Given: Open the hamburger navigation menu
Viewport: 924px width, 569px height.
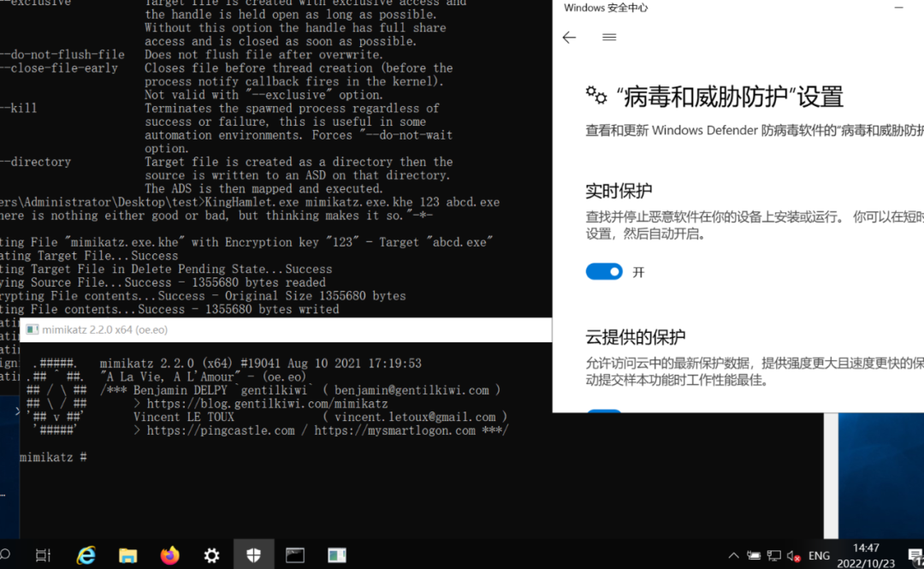Looking at the screenshot, I should (609, 37).
